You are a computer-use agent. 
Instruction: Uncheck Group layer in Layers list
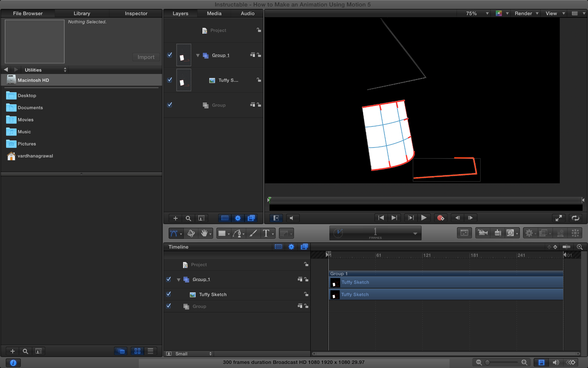tap(170, 105)
